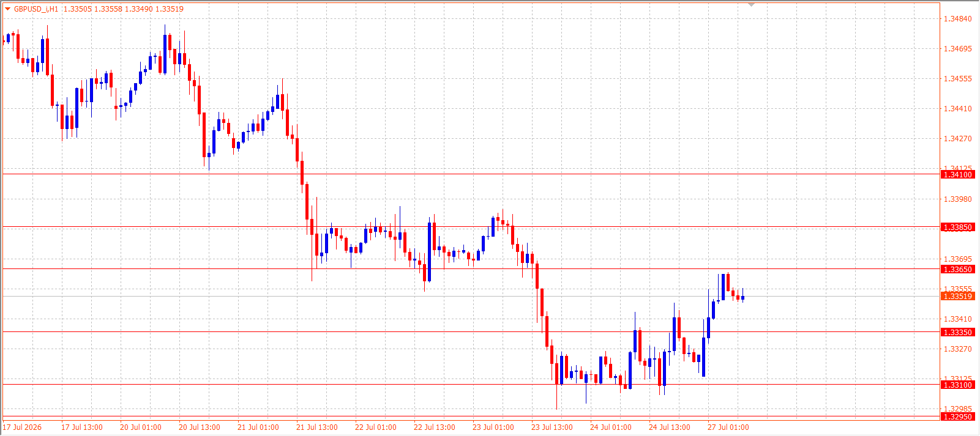Viewport: 980px width, 436px height.
Task: Click the 24 Jul 13:00 time label
Action: (670, 427)
